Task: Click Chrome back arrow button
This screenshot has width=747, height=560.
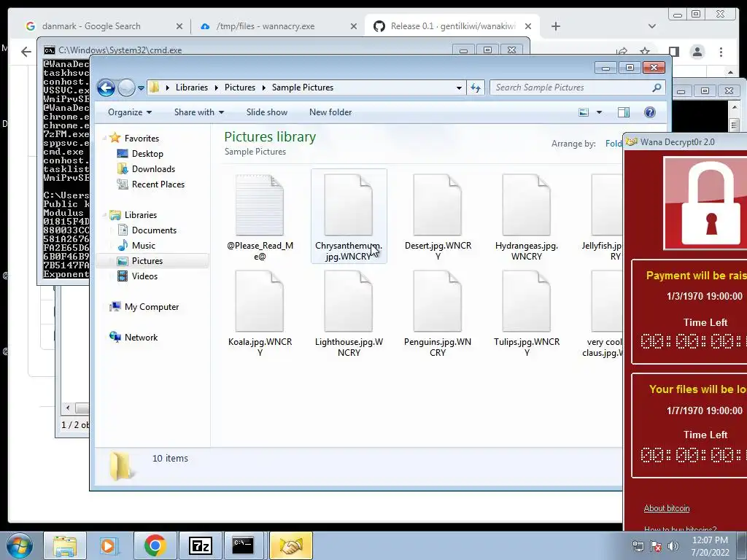Action: click(26, 52)
